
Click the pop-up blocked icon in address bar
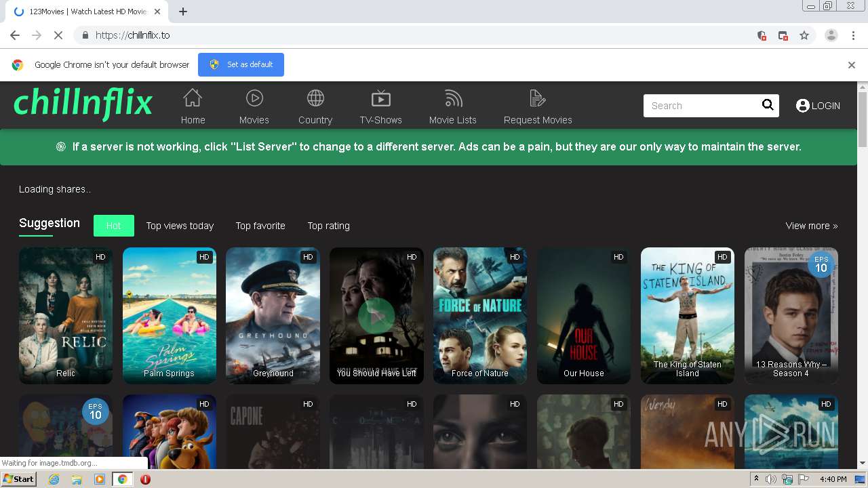(x=783, y=35)
